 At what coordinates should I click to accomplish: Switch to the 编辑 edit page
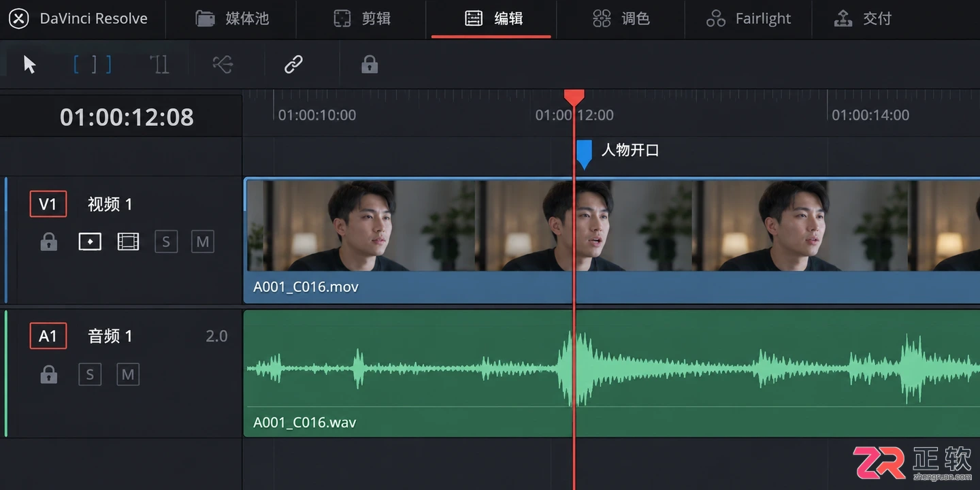[493, 18]
